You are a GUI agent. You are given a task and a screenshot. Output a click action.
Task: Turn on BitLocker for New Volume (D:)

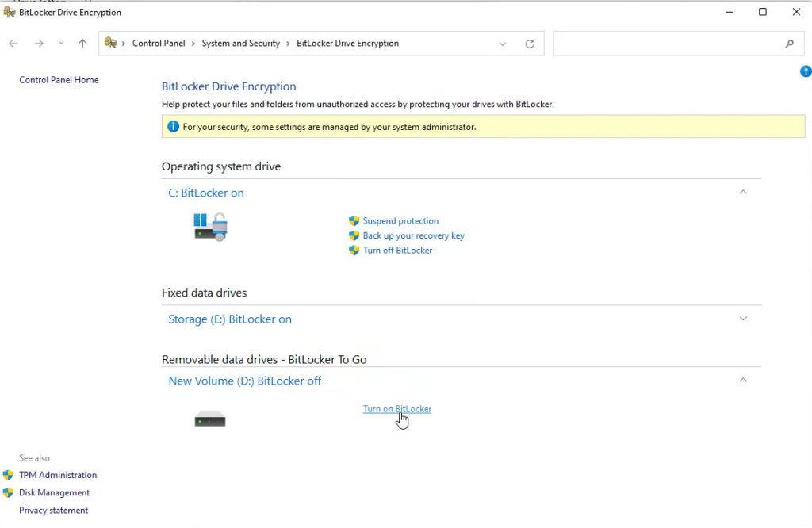click(x=396, y=408)
